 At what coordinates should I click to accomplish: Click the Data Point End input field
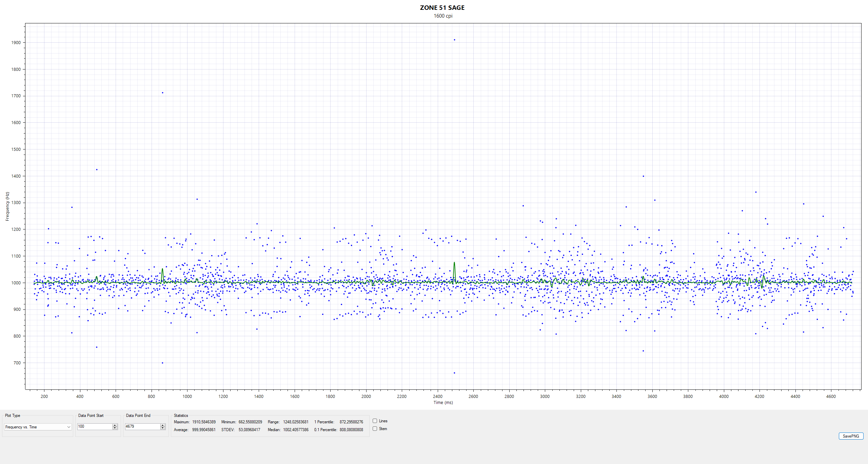[x=143, y=426]
